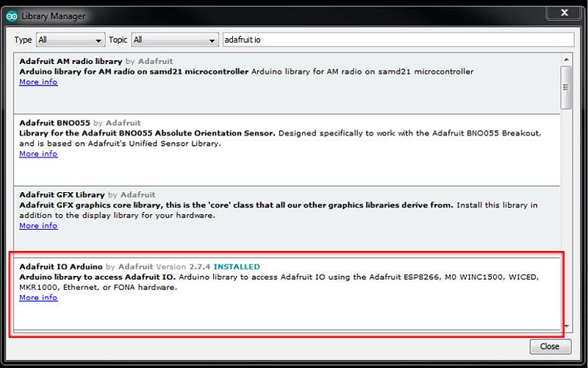Viewport: 588px width, 368px height.
Task: Open More info for Adafruit GFX Library
Action: tap(38, 226)
